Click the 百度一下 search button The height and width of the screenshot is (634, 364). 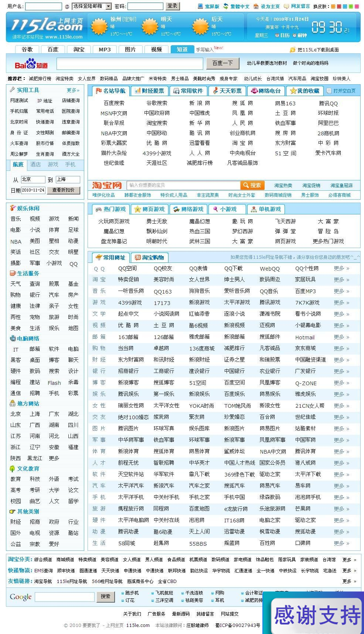pos(222,63)
